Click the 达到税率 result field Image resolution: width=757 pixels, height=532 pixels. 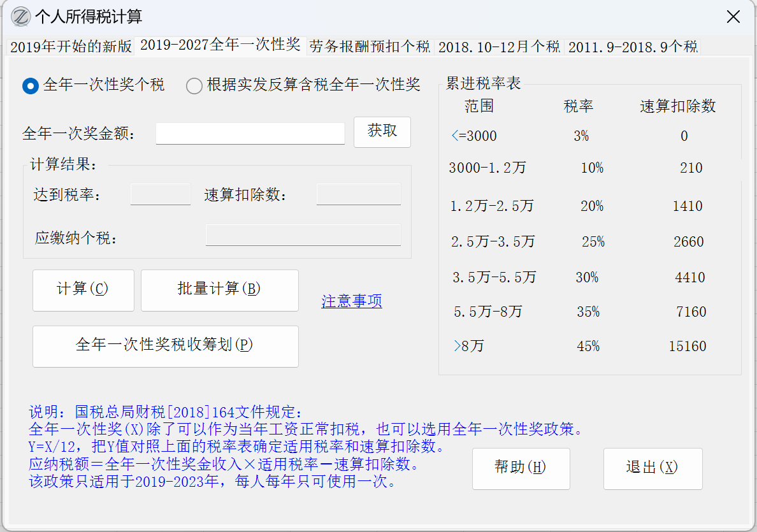[161, 195]
